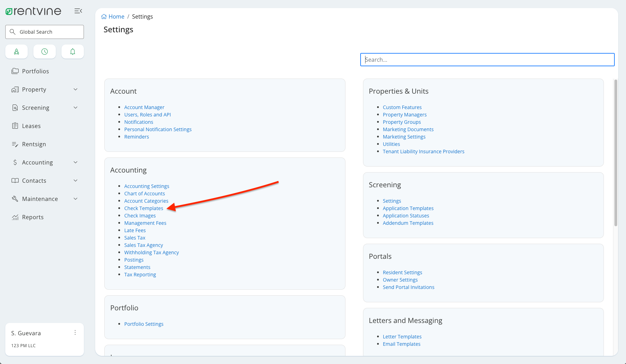View notifications via the bell icon

[72, 52]
